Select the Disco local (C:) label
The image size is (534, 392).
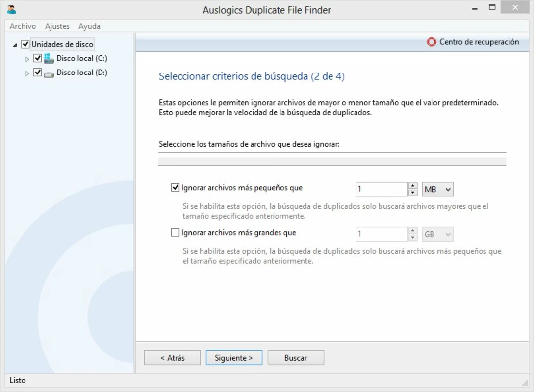click(x=82, y=58)
